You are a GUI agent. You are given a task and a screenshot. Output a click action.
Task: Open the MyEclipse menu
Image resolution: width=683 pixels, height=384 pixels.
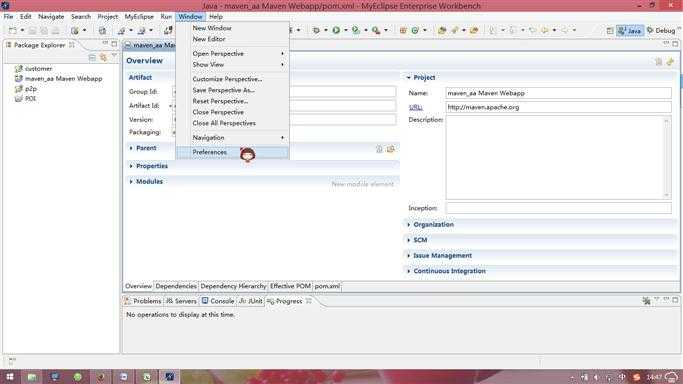(x=139, y=17)
